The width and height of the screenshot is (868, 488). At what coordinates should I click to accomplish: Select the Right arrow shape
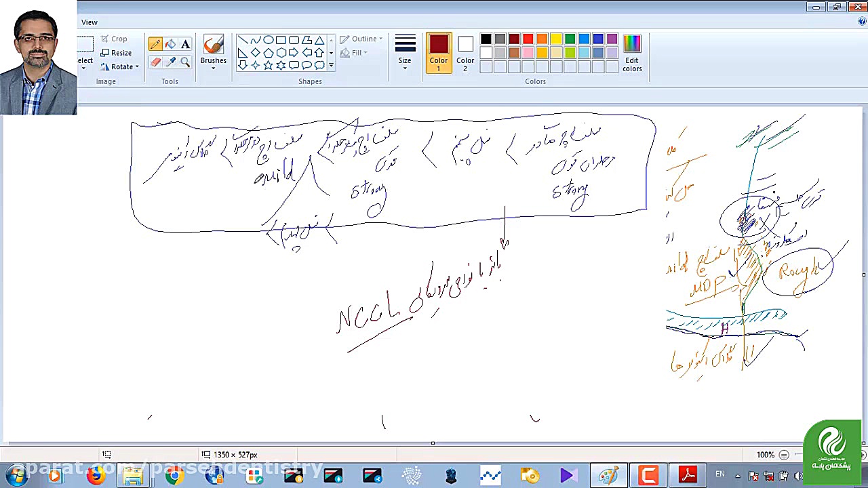tap(294, 53)
